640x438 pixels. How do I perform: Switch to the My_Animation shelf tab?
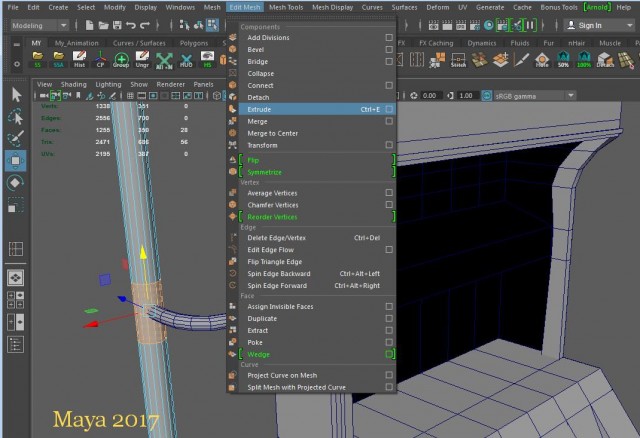76,43
